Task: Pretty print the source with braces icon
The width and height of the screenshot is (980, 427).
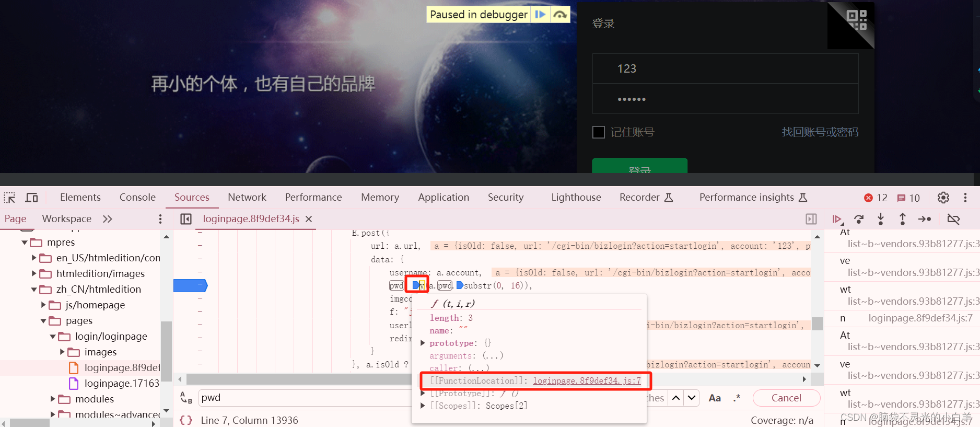Action: click(x=186, y=420)
